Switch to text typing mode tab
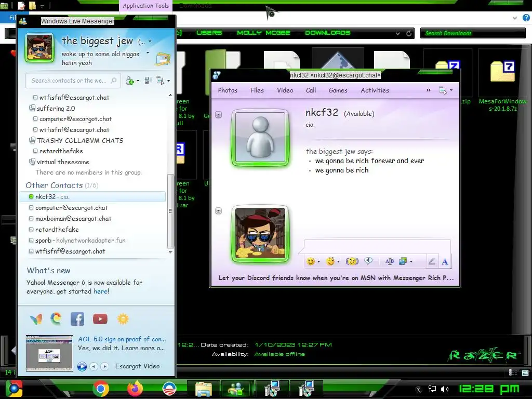Screen dimensions: 532x399 coord(445,261)
